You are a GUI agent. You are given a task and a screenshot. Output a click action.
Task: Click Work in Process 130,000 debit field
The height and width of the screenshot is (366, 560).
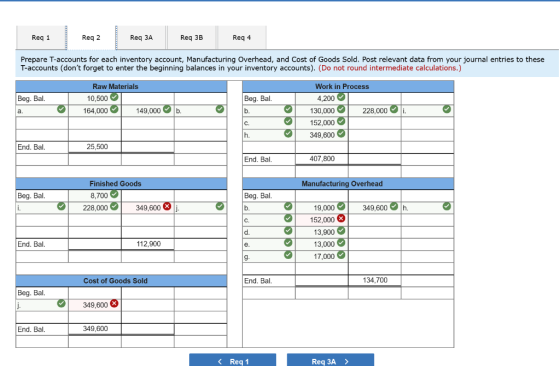pyautogui.click(x=322, y=110)
